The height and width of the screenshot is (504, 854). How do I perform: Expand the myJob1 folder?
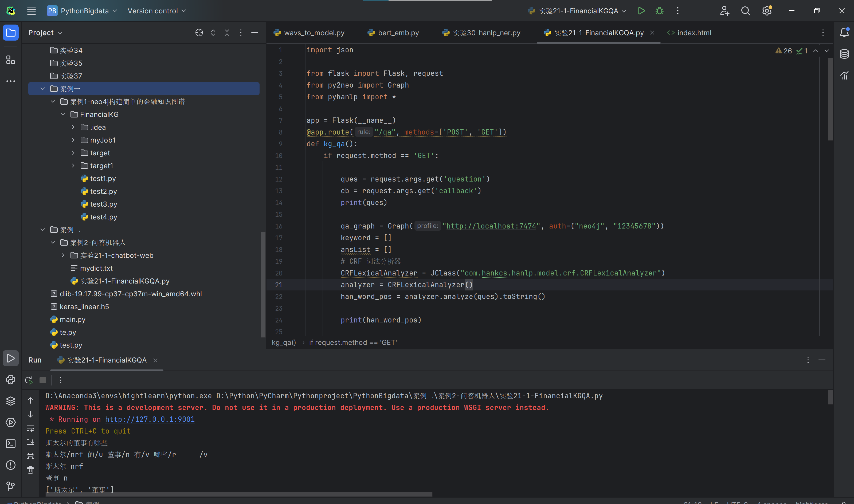tap(73, 140)
